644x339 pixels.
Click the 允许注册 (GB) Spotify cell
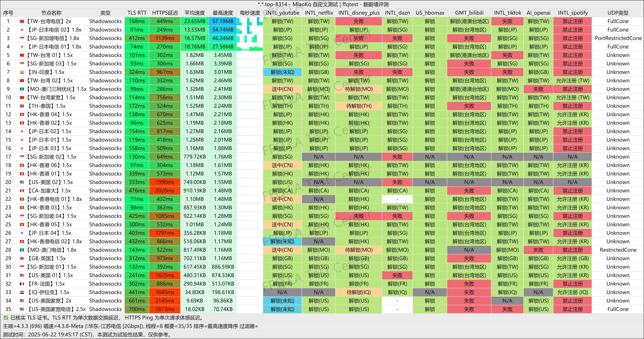click(x=573, y=259)
